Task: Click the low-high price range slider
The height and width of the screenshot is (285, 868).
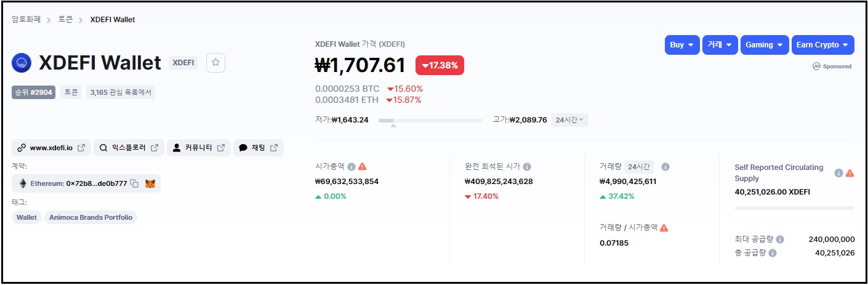Action: 430,121
